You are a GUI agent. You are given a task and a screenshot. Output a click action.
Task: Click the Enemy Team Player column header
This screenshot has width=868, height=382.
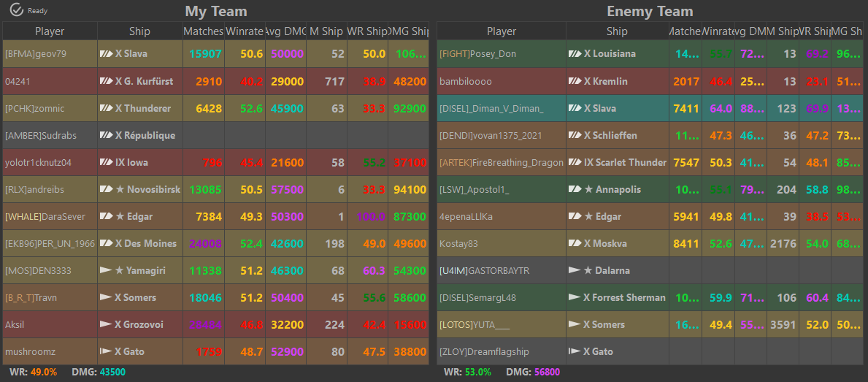click(501, 31)
